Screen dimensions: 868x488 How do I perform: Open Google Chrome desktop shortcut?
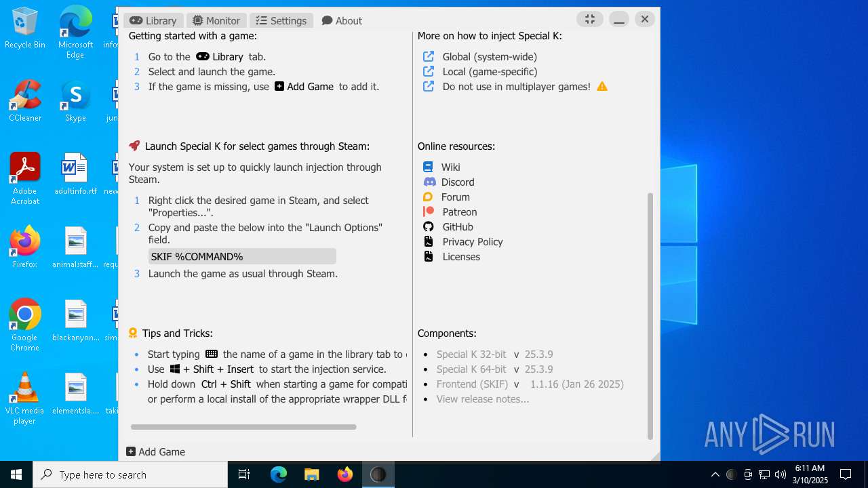25,325
